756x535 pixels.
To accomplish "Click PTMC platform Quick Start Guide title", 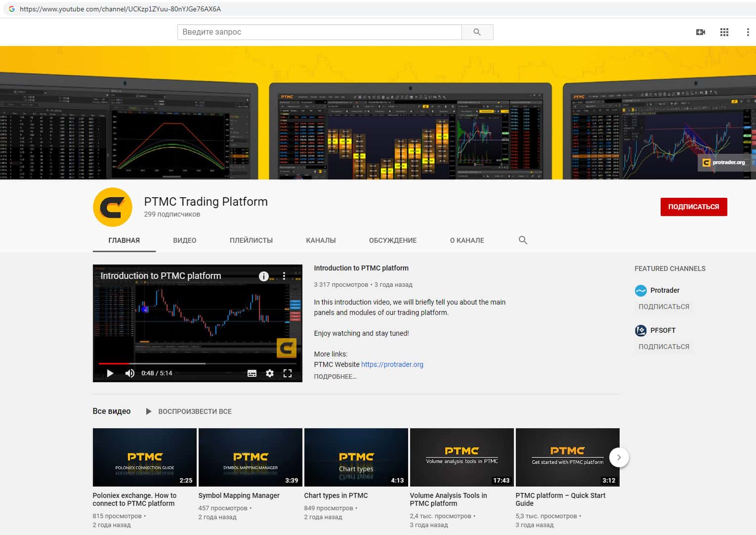I will (x=560, y=500).
